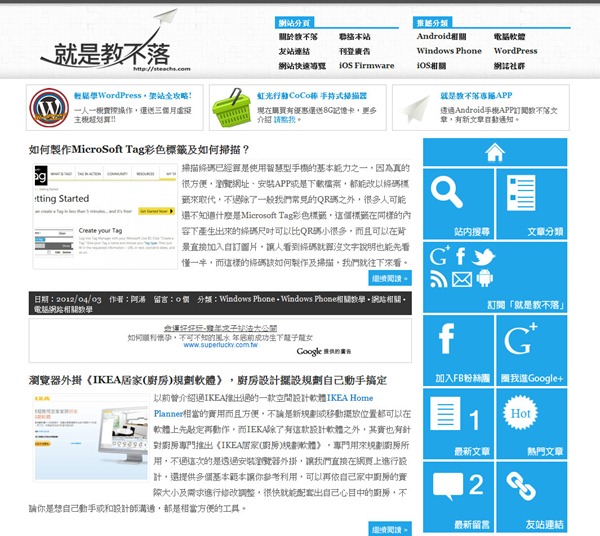Viewport: 600px width, 536px height.
Task: Click the 網站分頁 section tab label
Action: (x=294, y=23)
